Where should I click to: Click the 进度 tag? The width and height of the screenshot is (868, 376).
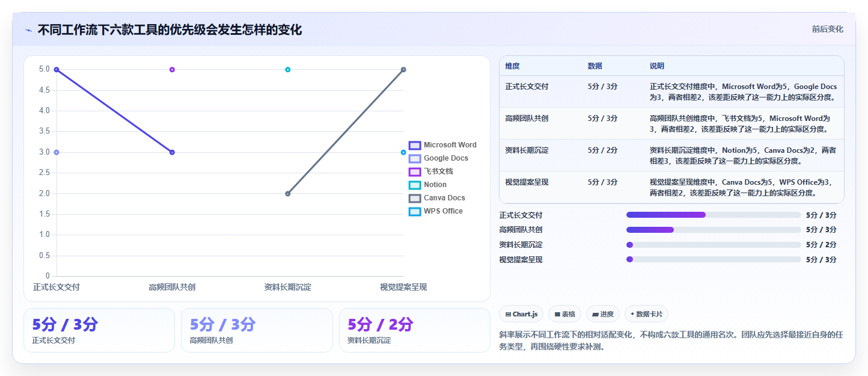[603, 314]
